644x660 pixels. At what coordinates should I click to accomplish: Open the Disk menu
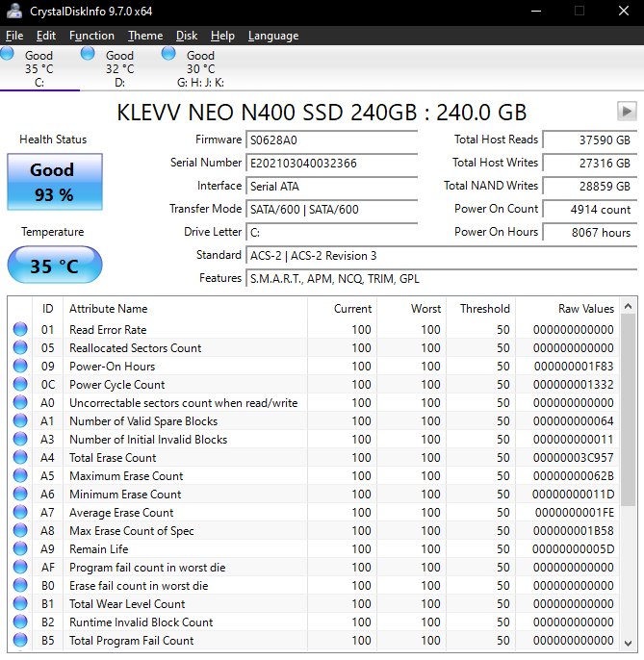coord(187,36)
